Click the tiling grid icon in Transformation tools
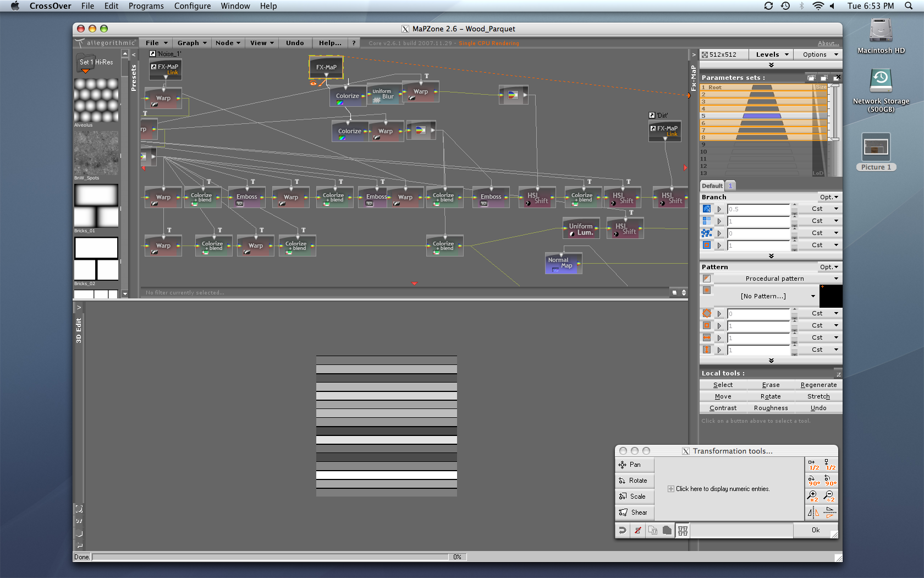The image size is (924, 578). point(683,531)
